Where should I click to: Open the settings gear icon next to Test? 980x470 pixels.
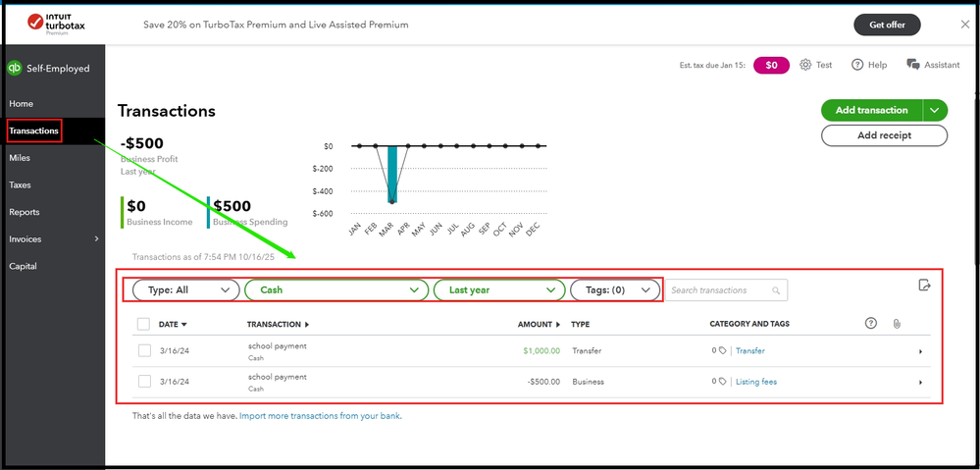[x=805, y=65]
